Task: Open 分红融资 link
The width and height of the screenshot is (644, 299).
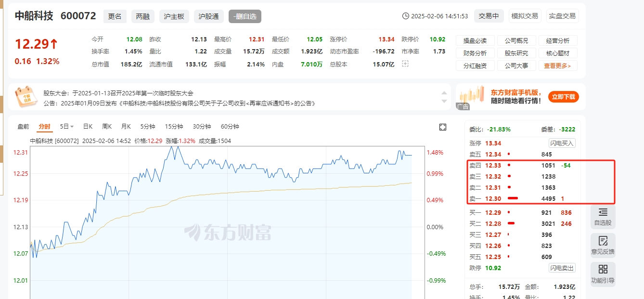Action: pyautogui.click(x=475, y=66)
